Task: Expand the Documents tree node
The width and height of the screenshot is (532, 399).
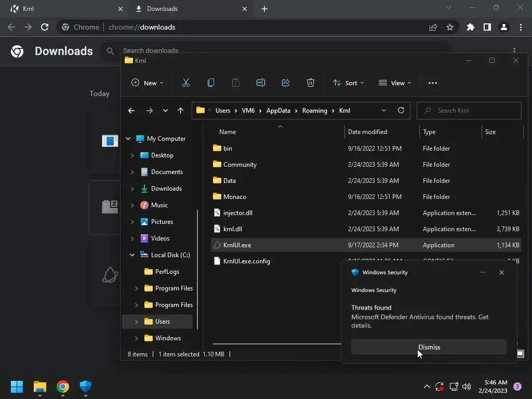Action: click(x=132, y=171)
